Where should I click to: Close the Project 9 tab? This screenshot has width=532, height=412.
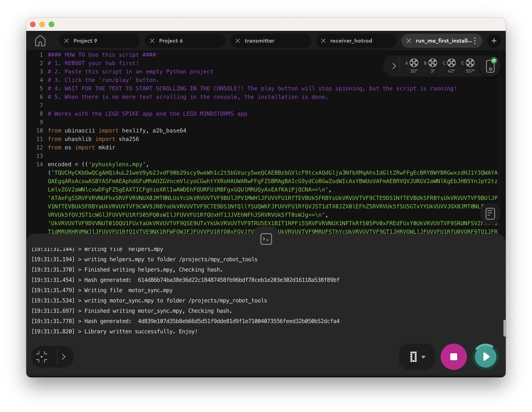click(66, 41)
